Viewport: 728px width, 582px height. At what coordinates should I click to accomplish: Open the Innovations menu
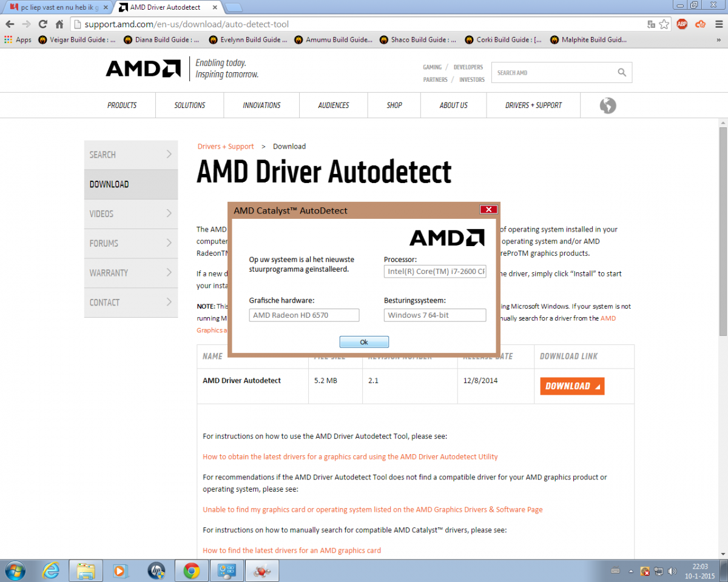pyautogui.click(x=261, y=105)
